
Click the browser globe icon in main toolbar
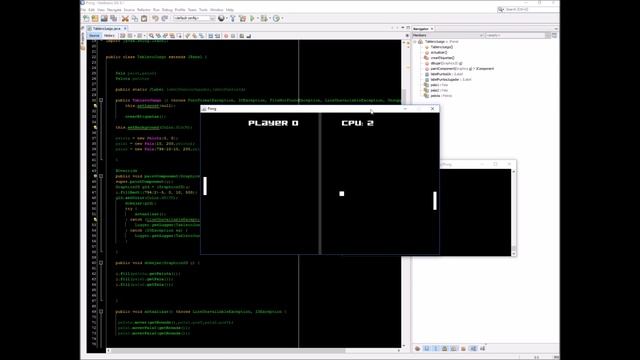point(221,18)
